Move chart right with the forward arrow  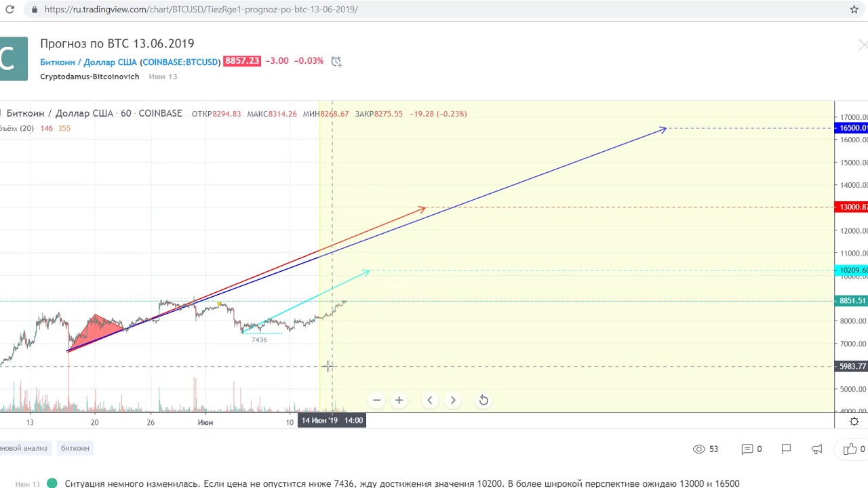pos(453,400)
